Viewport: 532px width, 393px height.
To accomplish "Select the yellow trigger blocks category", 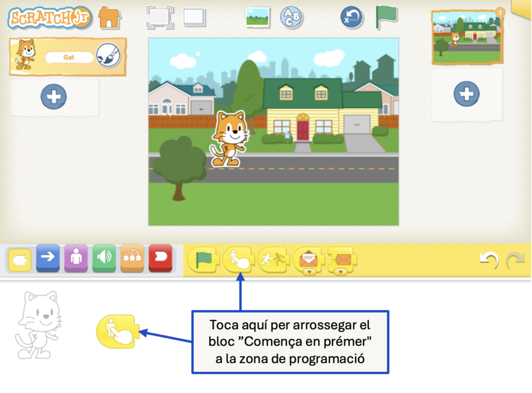I will point(20,259).
